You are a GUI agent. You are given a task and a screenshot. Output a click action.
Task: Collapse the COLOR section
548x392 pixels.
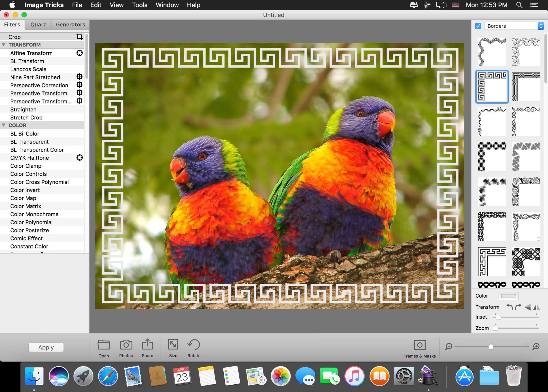point(4,125)
